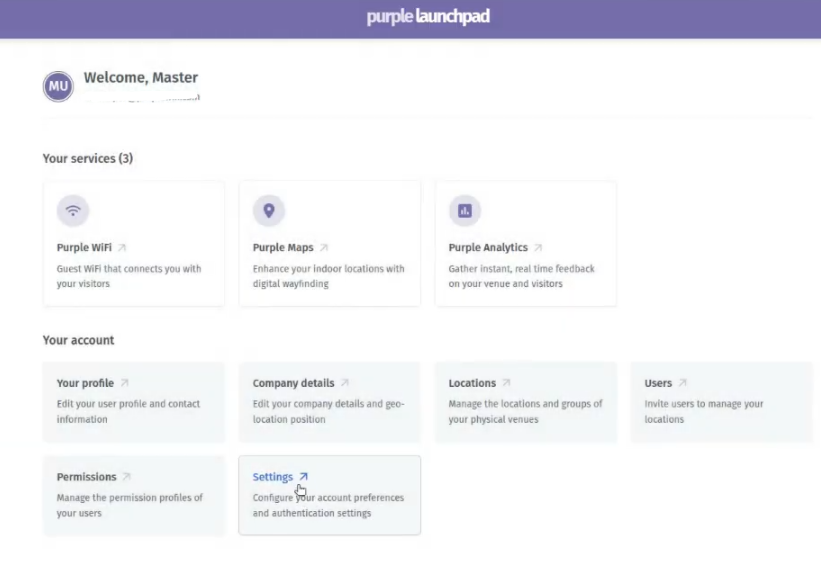Click the arrow icon next to Purple Analytics
Image resolution: width=821 pixels, height=581 pixels.
538,248
